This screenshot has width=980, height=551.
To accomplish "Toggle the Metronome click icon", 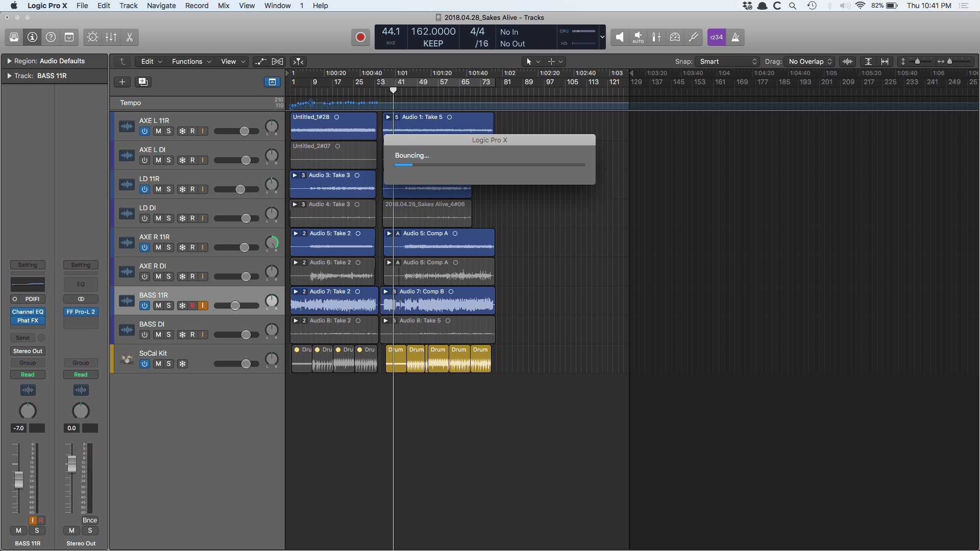I will click(x=735, y=37).
